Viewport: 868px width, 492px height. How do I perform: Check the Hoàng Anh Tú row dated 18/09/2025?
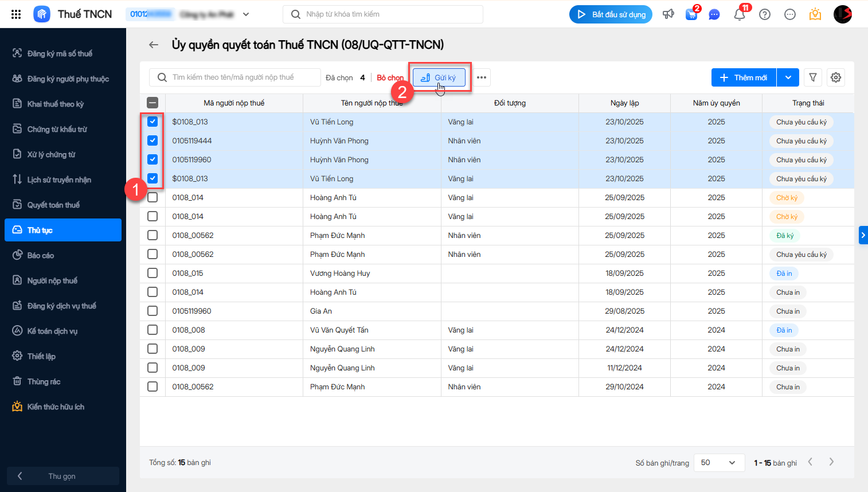pyautogui.click(x=153, y=292)
